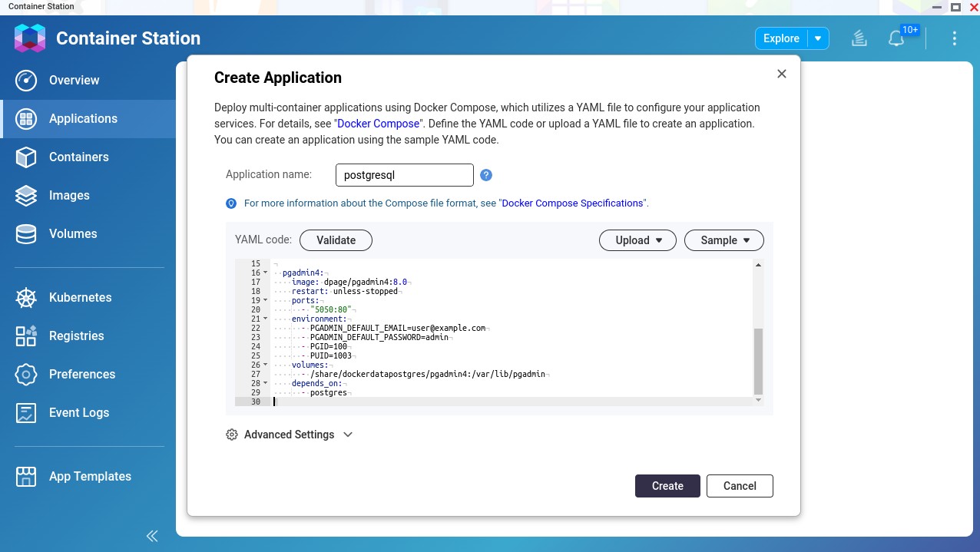Image resolution: width=980 pixels, height=552 pixels.
Task: Switch to the Overview section
Action: 74,80
